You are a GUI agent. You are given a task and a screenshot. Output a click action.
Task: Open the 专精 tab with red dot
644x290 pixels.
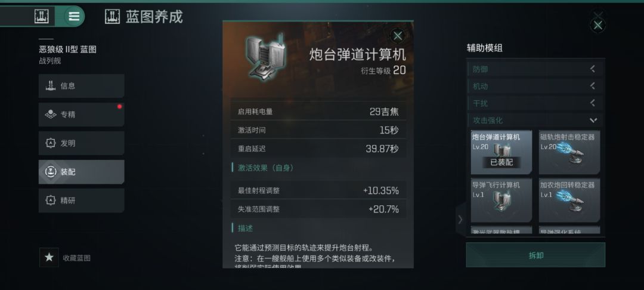click(81, 115)
